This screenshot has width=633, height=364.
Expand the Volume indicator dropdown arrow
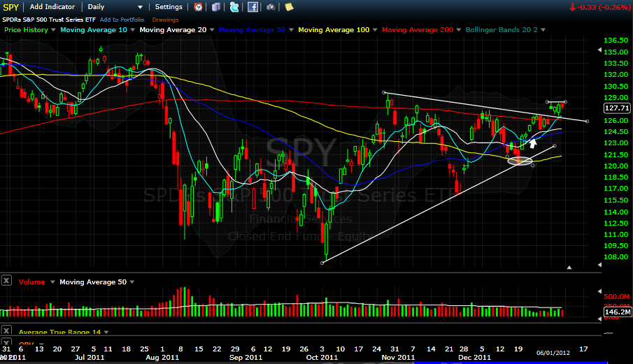pos(52,282)
